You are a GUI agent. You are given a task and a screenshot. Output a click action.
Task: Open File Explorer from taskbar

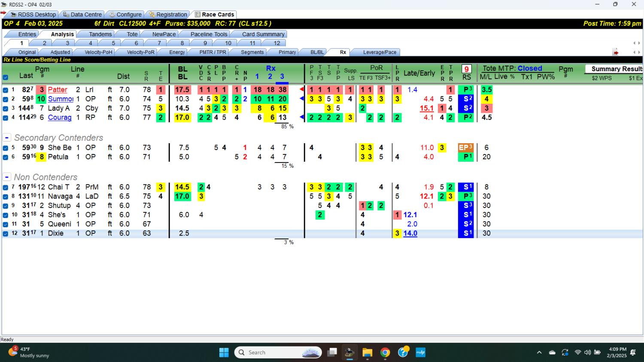pyautogui.click(x=367, y=353)
